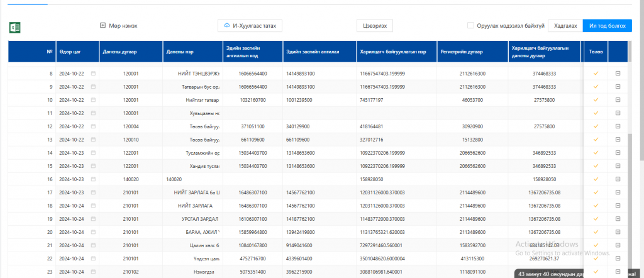Click the checkmark status in row 20
644x278 pixels.
pos(596,232)
